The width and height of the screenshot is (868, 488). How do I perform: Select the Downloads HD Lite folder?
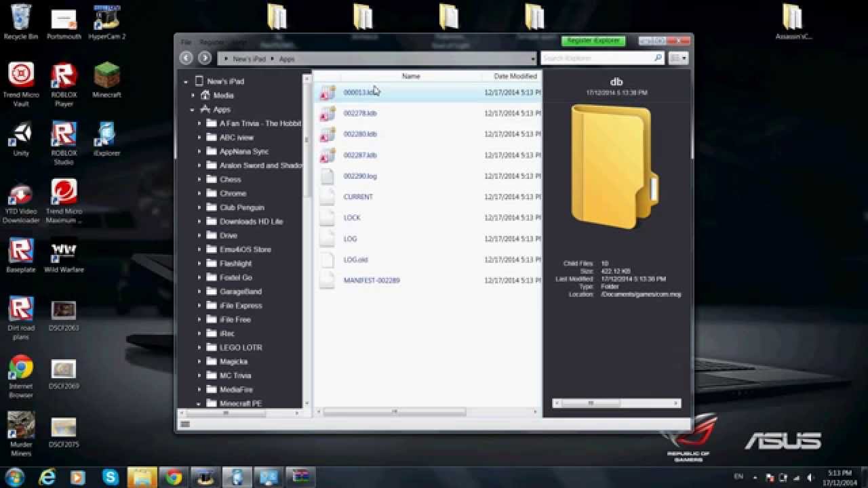(x=251, y=222)
